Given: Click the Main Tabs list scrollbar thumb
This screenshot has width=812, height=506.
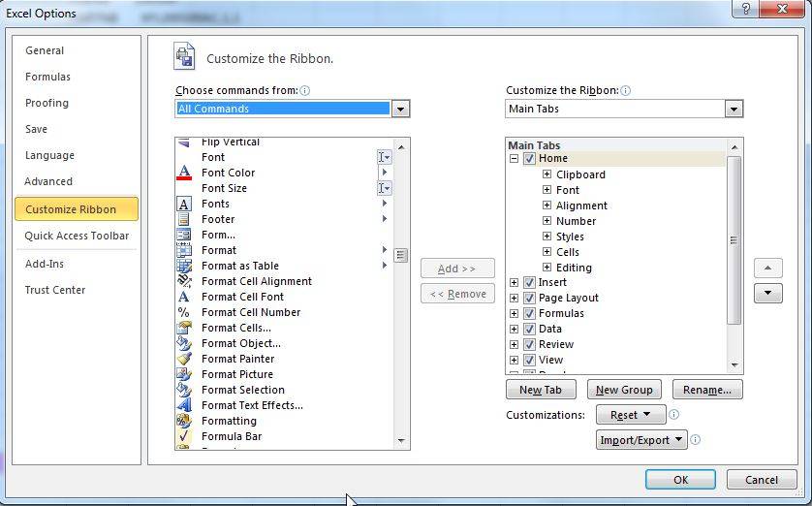Looking at the screenshot, I should coord(734,240).
